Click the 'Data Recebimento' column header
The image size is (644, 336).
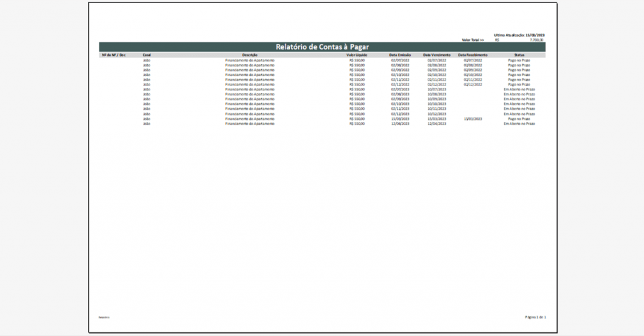[x=473, y=55]
